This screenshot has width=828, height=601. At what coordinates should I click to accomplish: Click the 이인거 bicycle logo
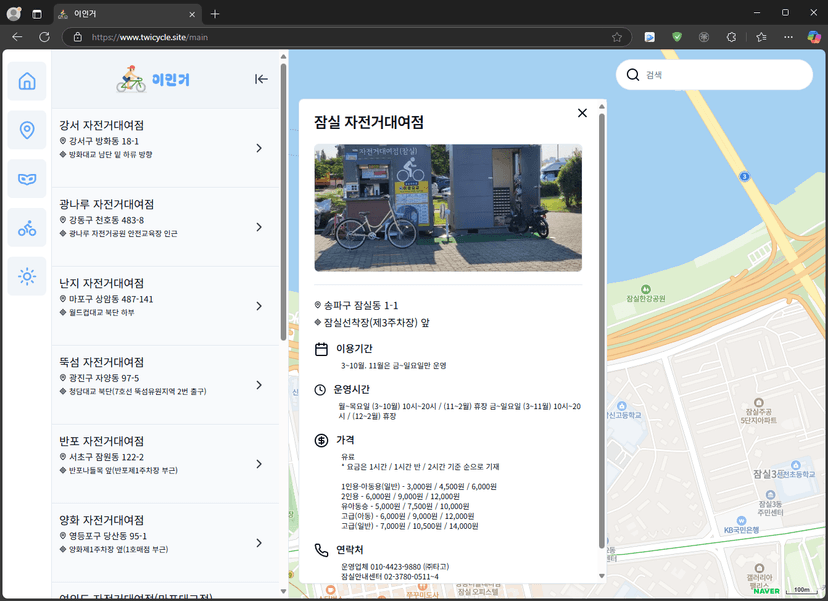click(153, 79)
